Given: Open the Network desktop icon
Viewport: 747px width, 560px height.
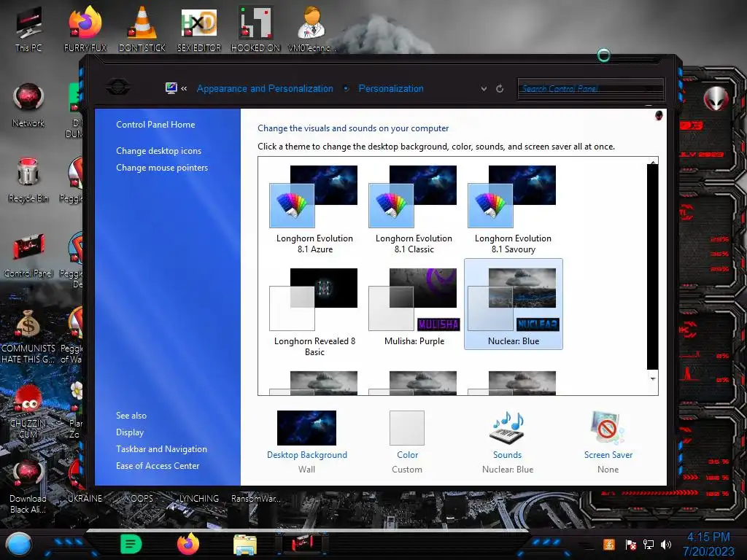Looking at the screenshot, I should tap(28, 105).
